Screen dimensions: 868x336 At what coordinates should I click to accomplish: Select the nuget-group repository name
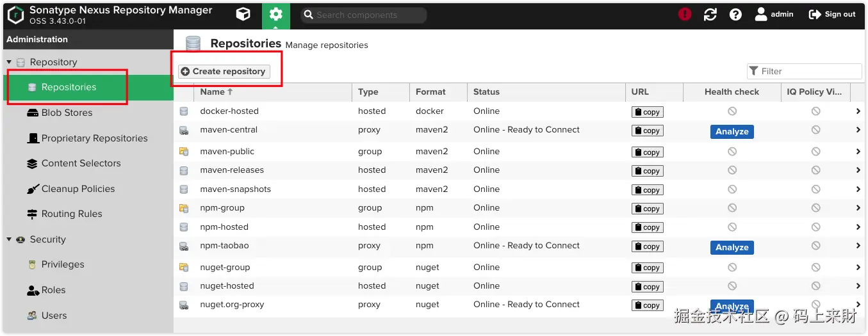click(225, 268)
